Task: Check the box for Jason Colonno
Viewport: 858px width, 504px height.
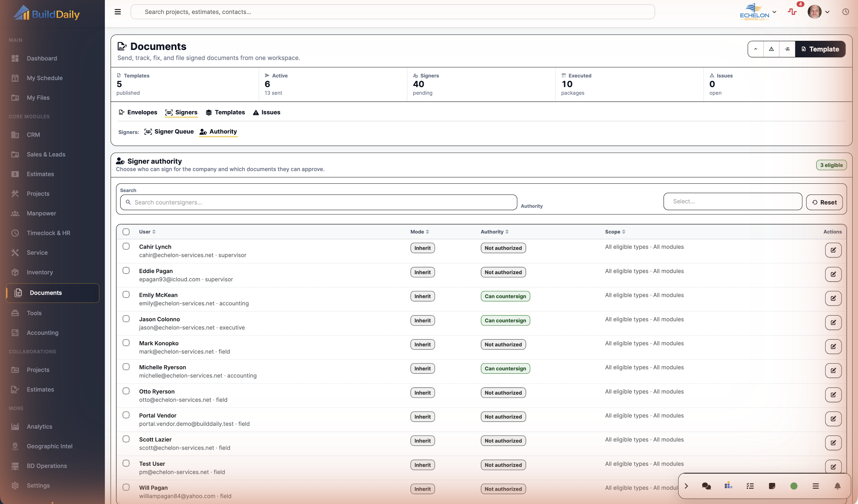Action: click(126, 319)
